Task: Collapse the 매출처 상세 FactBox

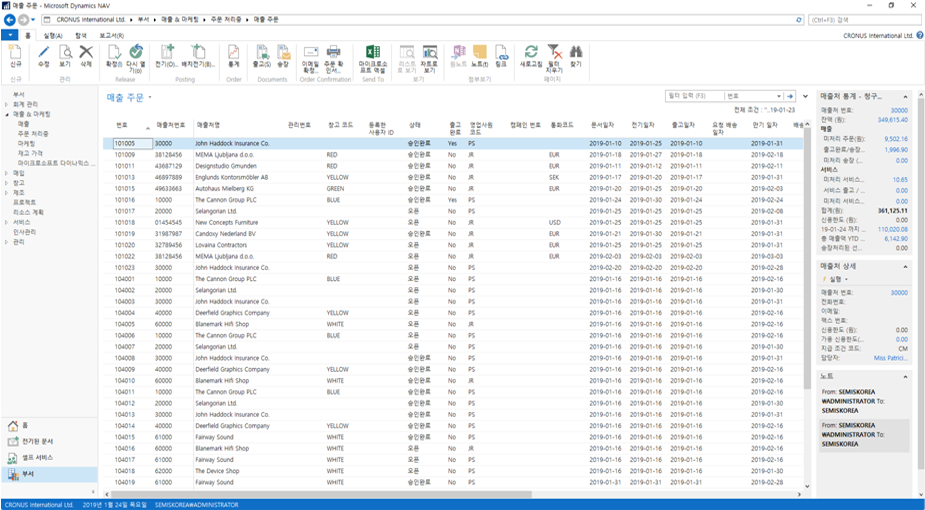Action: point(906,267)
